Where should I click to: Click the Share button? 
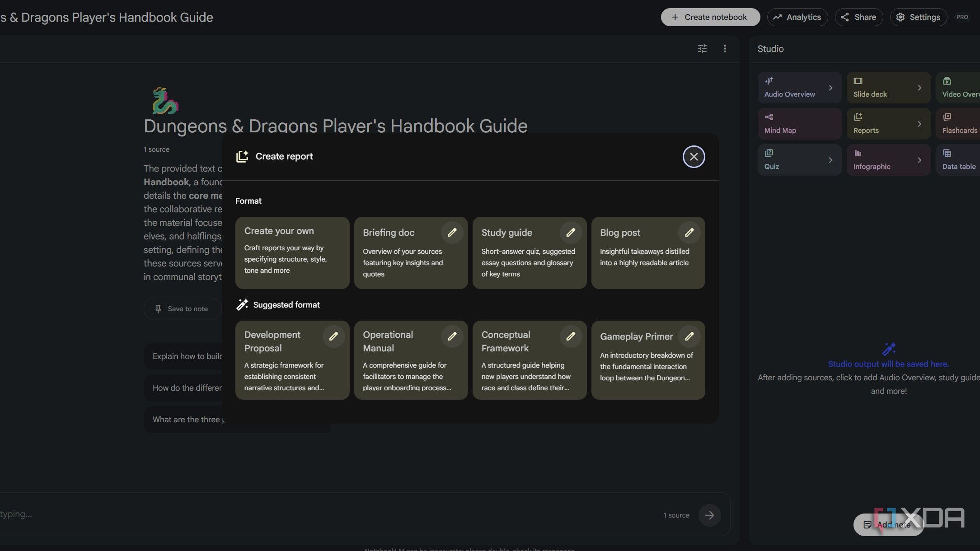click(x=858, y=17)
